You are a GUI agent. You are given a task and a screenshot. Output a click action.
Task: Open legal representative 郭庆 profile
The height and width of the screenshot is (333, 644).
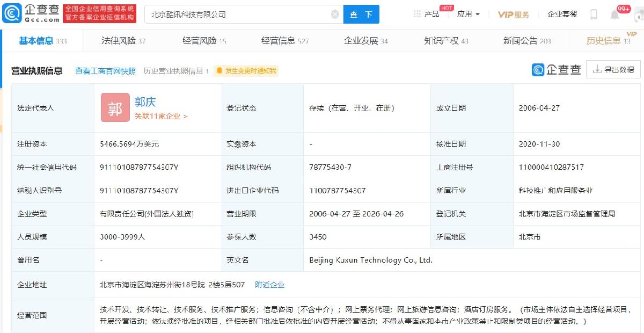coord(145,102)
